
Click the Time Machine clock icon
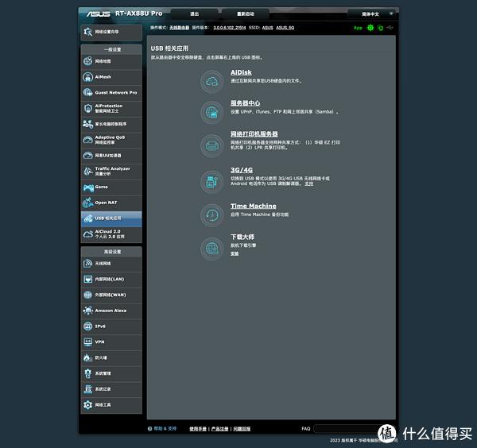pyautogui.click(x=212, y=215)
